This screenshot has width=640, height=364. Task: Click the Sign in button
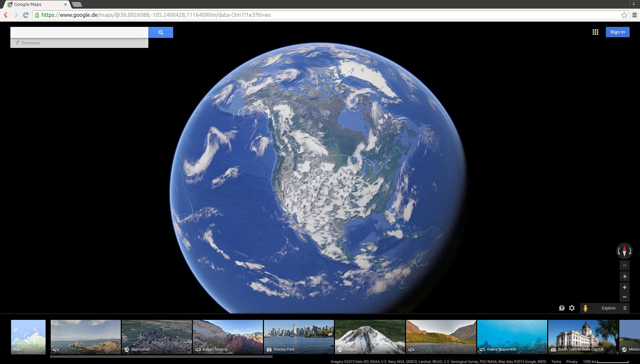617,32
